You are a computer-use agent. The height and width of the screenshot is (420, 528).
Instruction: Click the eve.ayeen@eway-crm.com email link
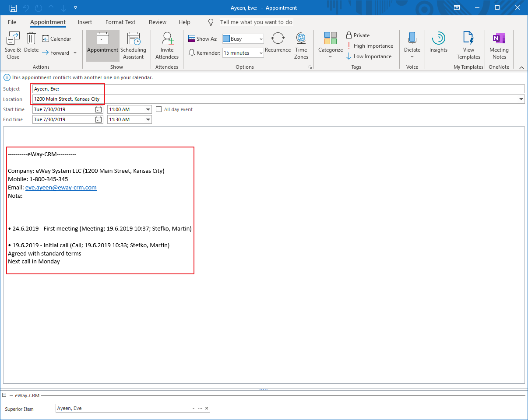coord(61,187)
